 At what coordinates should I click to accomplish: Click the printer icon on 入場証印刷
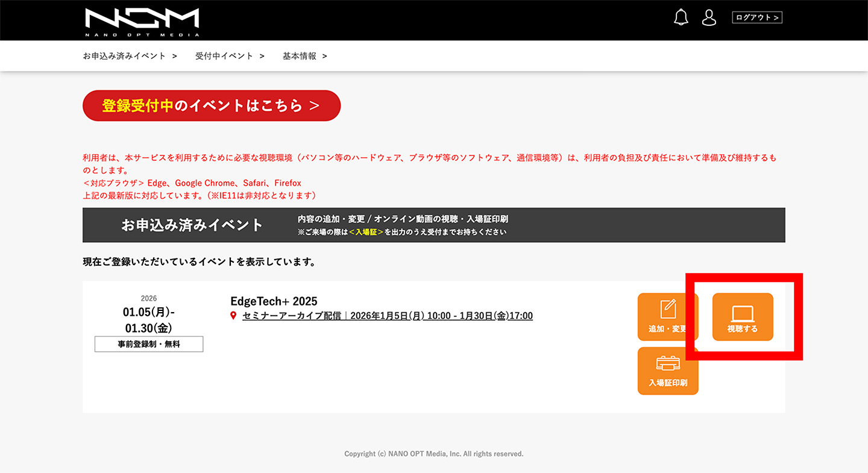tap(668, 363)
